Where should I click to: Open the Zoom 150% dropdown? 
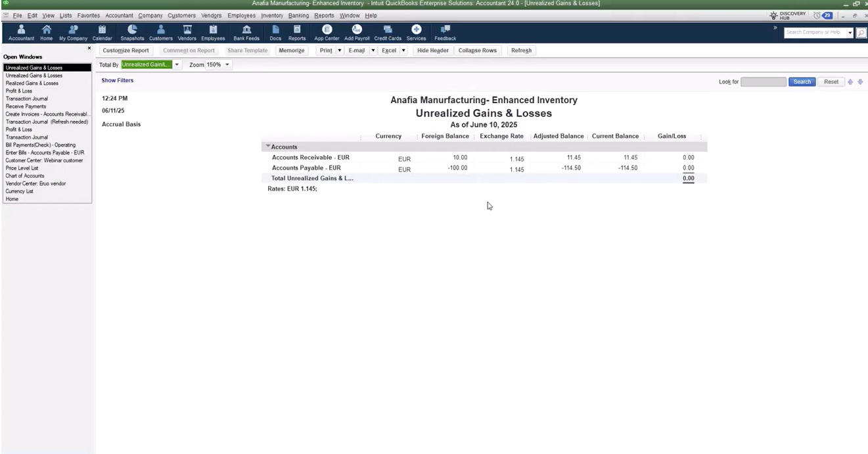click(x=227, y=64)
